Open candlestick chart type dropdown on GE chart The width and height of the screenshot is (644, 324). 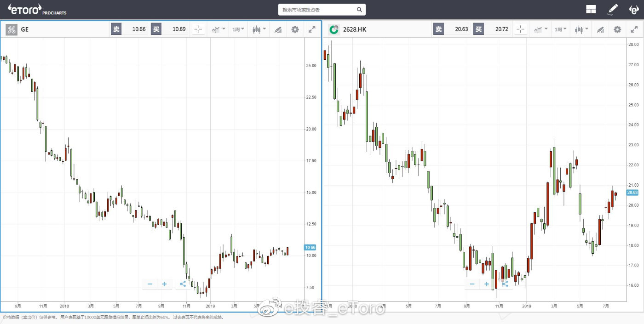point(259,29)
